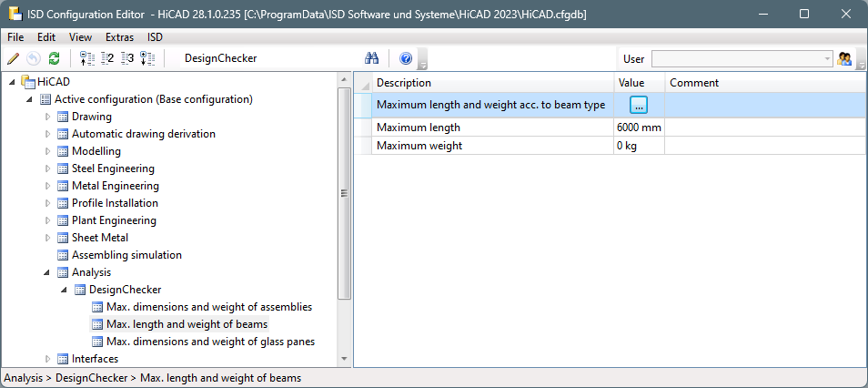Select Max. length and weight of beams
Image resolution: width=868 pixels, height=388 pixels.
tap(187, 323)
